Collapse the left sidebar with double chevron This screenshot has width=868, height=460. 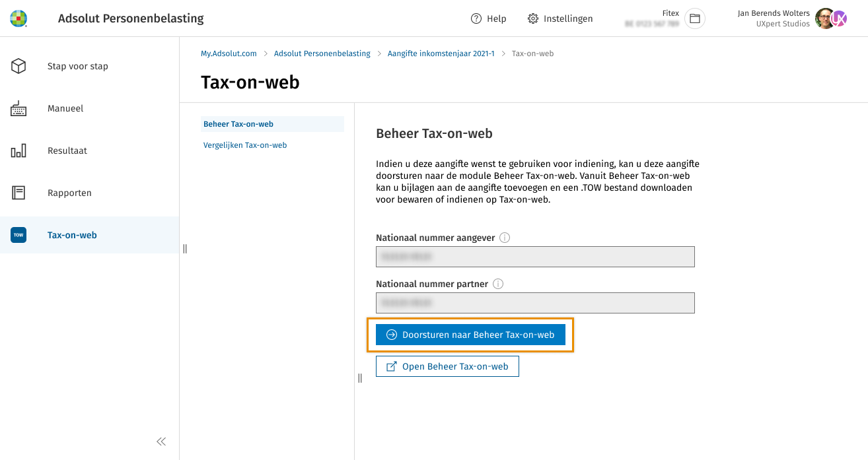(161, 442)
